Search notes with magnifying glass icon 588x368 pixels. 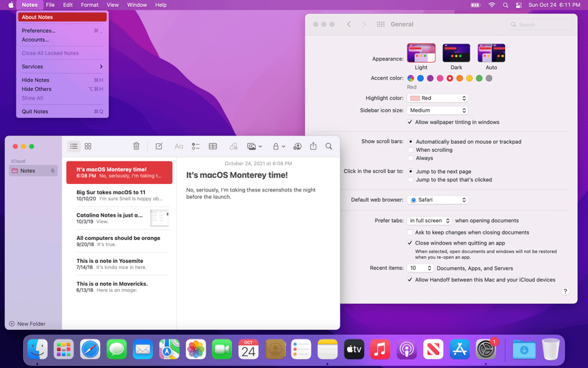click(x=329, y=146)
